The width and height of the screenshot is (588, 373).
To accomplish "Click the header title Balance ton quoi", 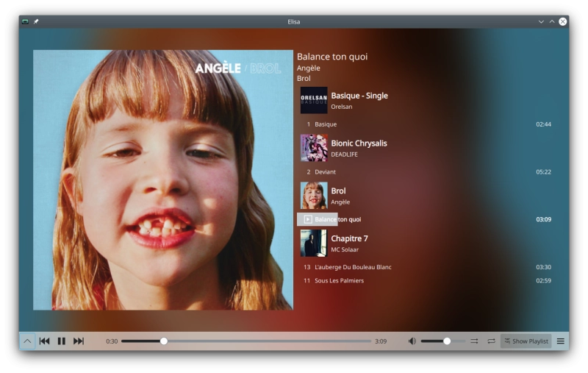I will point(332,57).
